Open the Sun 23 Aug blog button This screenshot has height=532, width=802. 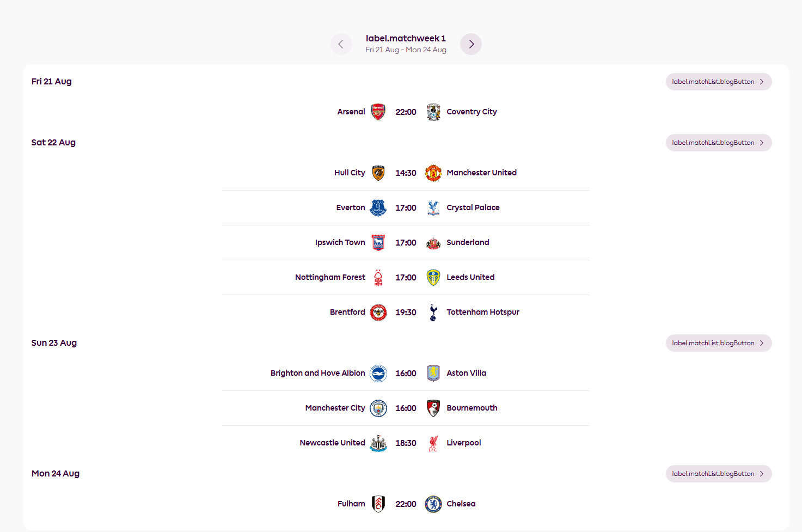pos(719,343)
